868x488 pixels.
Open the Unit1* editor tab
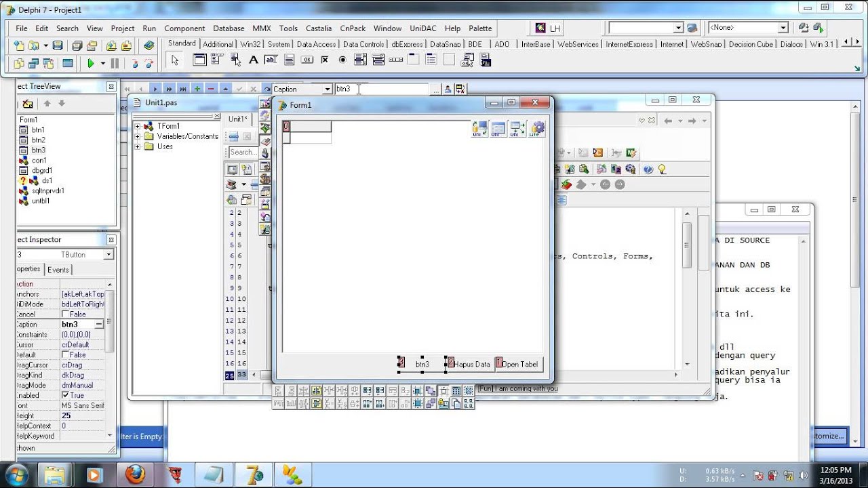click(237, 119)
